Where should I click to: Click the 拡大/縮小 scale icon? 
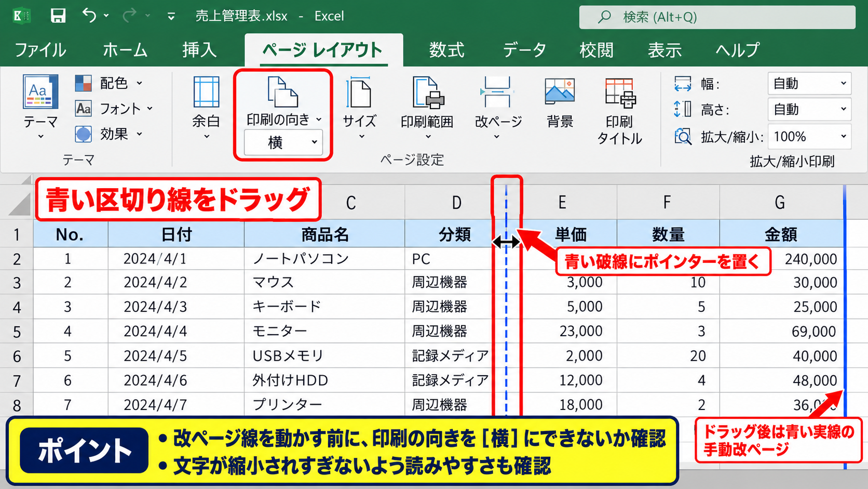point(683,137)
